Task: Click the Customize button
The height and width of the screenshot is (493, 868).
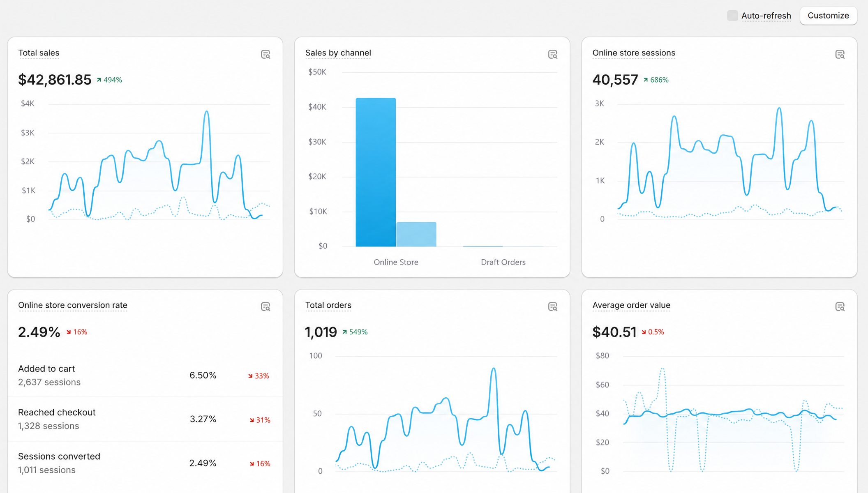Action: coord(828,16)
